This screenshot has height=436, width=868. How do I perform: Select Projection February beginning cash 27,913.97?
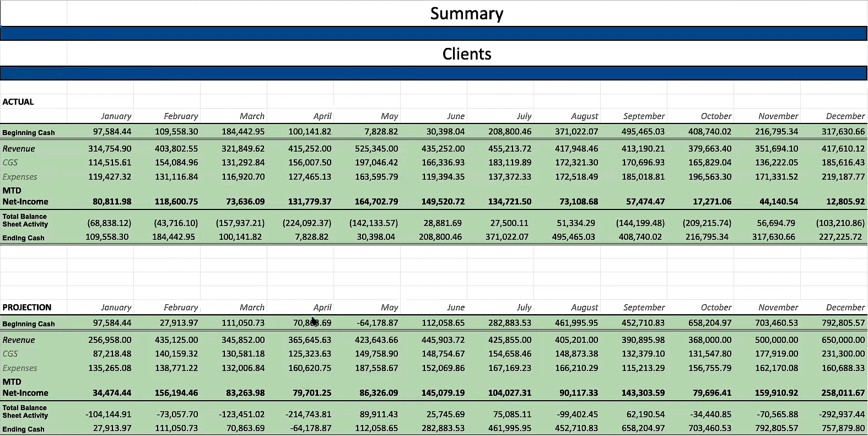pyautogui.click(x=179, y=323)
